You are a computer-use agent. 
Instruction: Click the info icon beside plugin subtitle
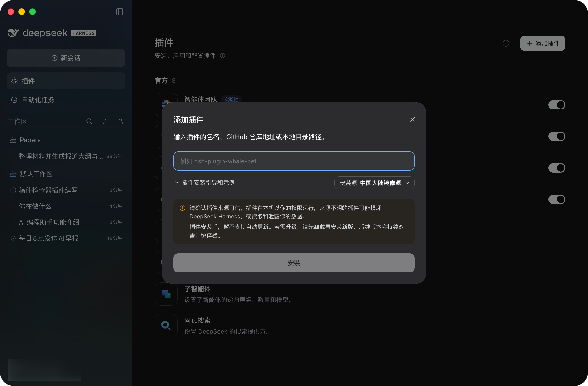click(222, 56)
